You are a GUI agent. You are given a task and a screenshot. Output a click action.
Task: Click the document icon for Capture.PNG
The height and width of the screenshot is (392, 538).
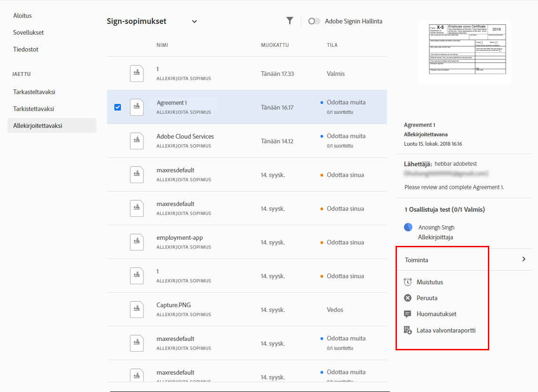pos(136,310)
